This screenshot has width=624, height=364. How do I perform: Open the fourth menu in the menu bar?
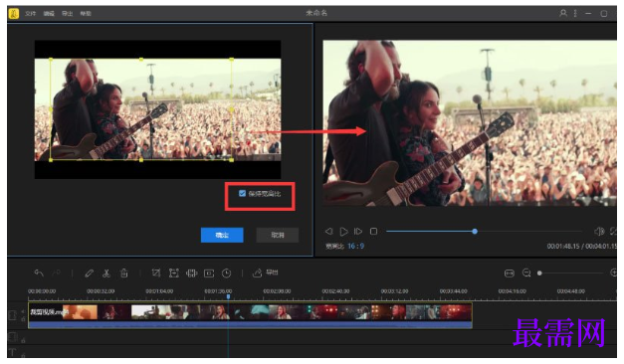(86, 14)
